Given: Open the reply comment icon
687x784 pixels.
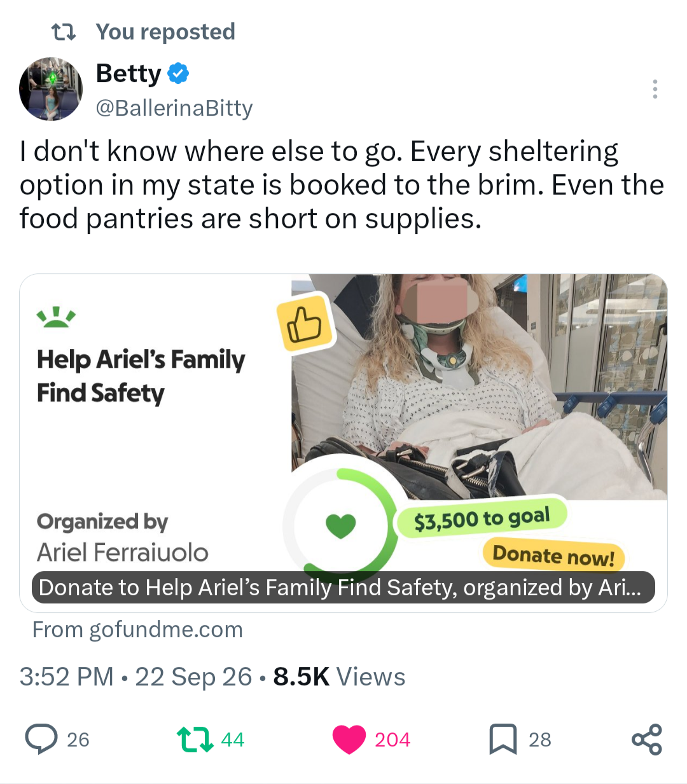Looking at the screenshot, I should click(x=41, y=739).
